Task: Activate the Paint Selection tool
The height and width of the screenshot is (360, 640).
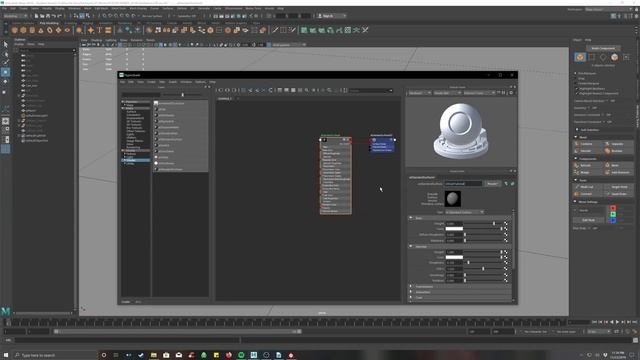Action: point(6,62)
